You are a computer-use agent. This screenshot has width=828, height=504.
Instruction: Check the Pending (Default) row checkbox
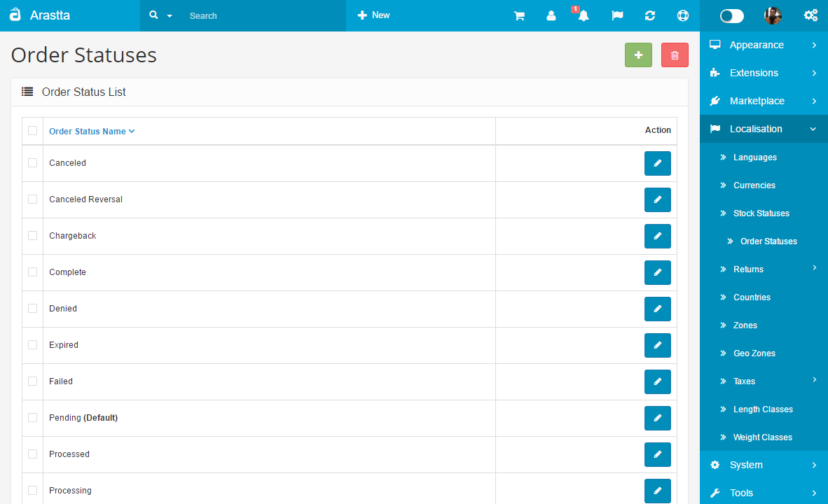point(33,418)
